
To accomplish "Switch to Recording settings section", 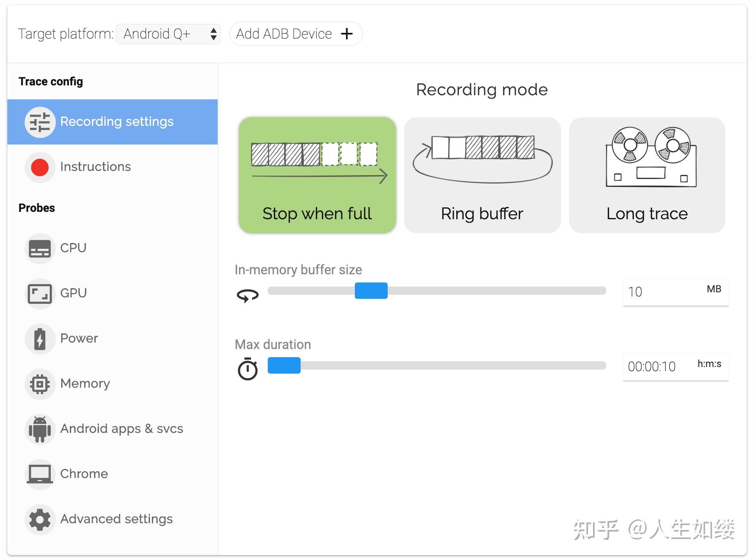I will coord(117,122).
